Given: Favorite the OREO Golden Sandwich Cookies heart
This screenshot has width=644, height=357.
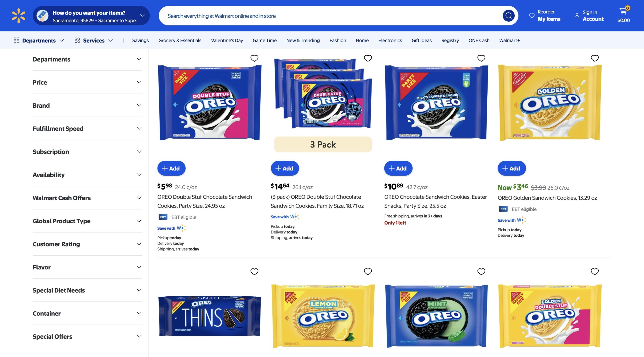Looking at the screenshot, I should click(594, 58).
